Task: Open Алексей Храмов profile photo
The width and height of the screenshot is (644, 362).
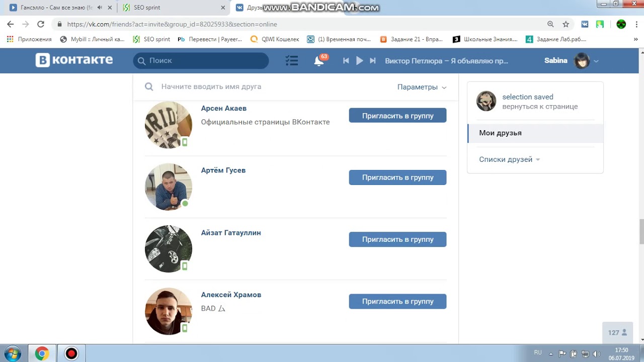Action: (x=169, y=311)
